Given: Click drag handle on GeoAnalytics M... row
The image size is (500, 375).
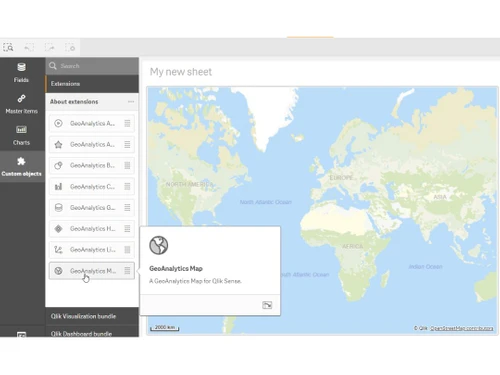Looking at the screenshot, I should 127,271.
